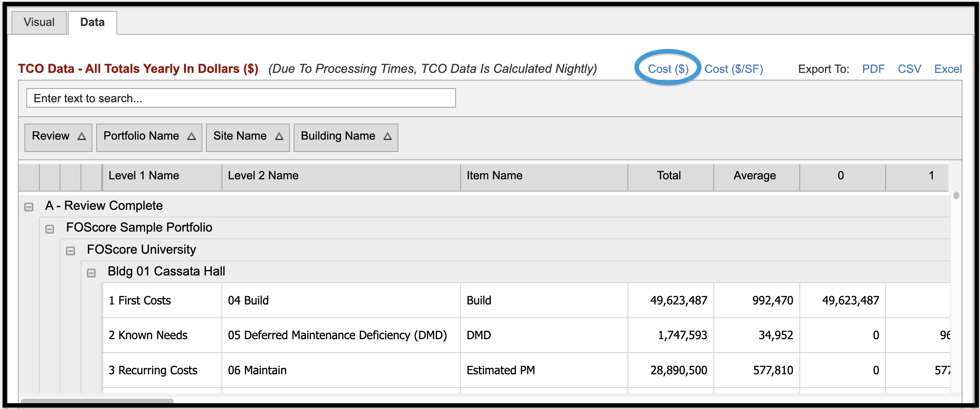Viewport: 980px width, 409px height.
Task: Click the Site Name group header
Action: point(248,137)
